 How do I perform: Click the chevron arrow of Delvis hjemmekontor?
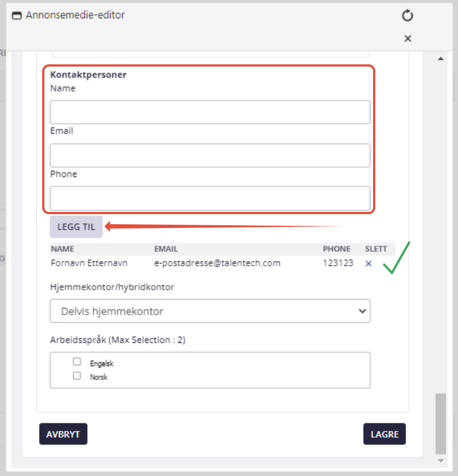click(x=362, y=311)
